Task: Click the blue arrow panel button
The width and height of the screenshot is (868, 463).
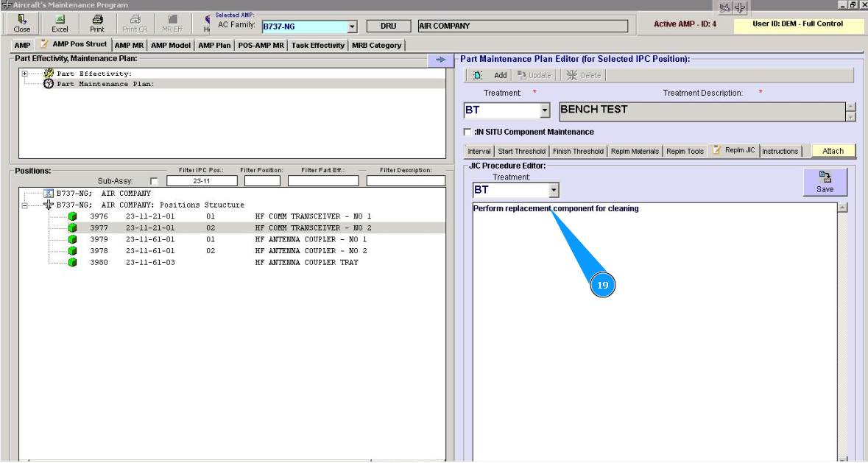Action: 440,60
